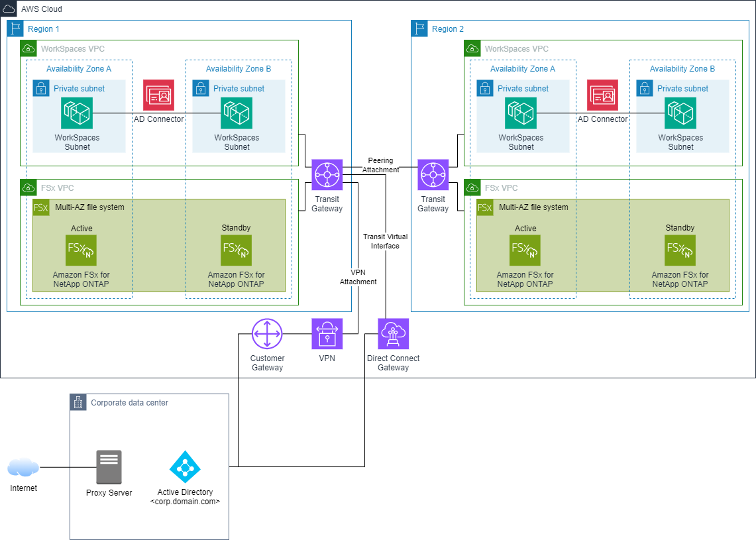The width and height of the screenshot is (756, 540).
Task: Select the Region 1 WorkSpaces VPC cloud icon
Action: coord(28,48)
